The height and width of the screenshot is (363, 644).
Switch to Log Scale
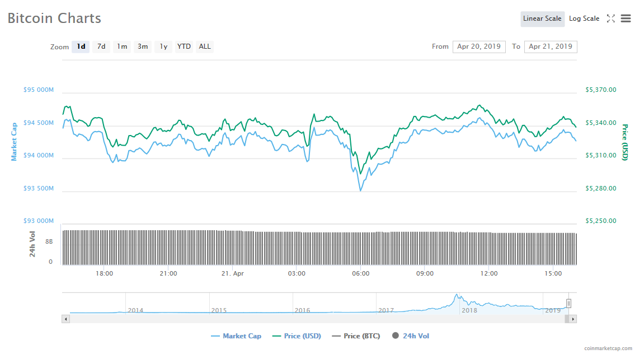(x=584, y=18)
